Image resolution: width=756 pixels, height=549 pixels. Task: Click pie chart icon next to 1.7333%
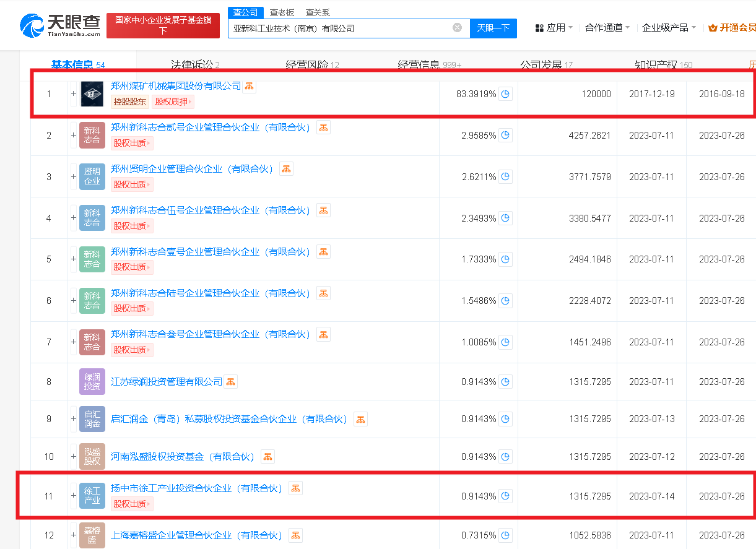(x=506, y=259)
